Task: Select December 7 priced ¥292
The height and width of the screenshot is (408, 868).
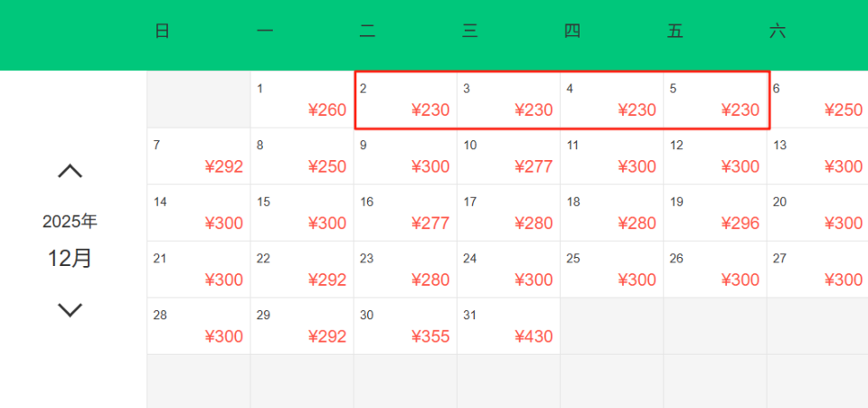Action: tap(199, 156)
